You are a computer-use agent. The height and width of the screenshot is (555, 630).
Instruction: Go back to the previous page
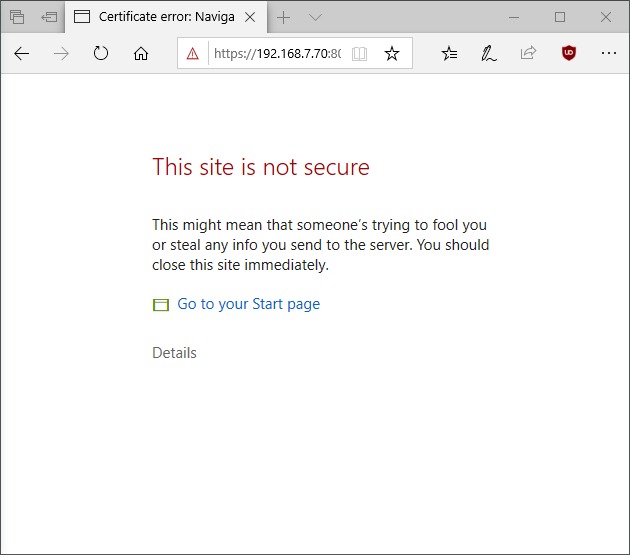coord(22,54)
